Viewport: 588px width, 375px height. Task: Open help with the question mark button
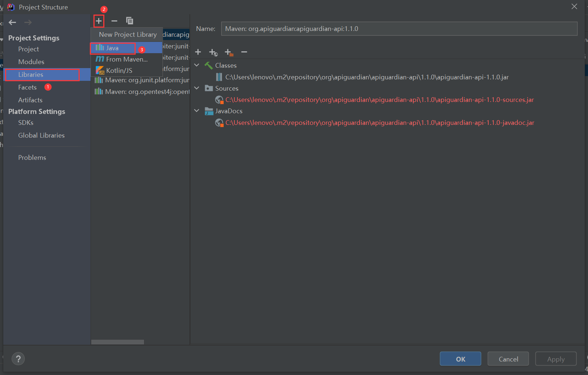[x=18, y=359]
